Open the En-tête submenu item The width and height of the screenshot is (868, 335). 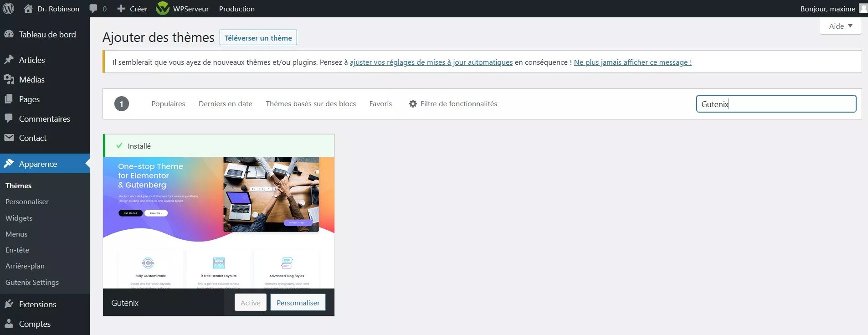tap(17, 250)
